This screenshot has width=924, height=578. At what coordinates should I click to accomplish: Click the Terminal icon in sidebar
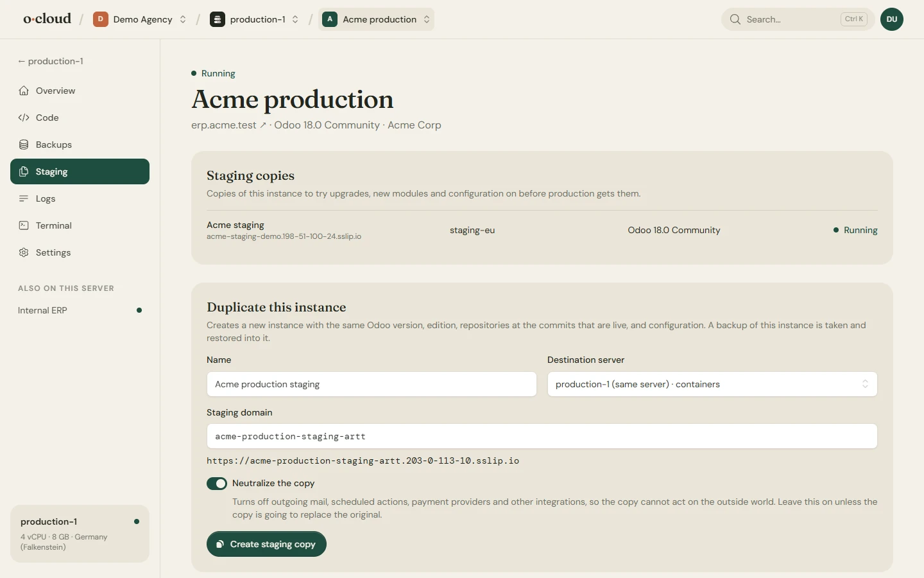point(24,225)
